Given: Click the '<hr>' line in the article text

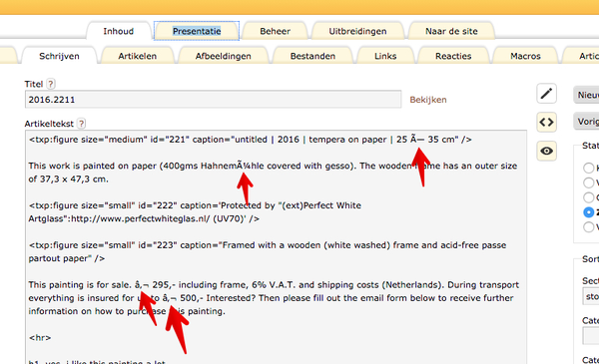Looking at the screenshot, I should point(40,338).
